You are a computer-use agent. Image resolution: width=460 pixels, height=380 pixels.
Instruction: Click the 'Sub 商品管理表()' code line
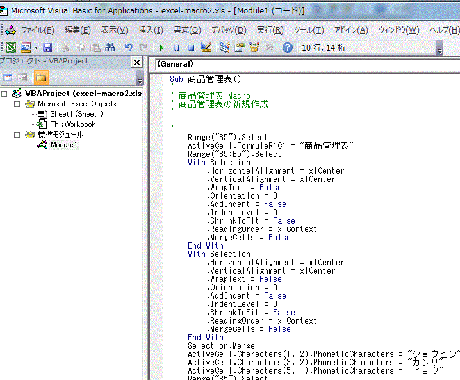point(205,79)
